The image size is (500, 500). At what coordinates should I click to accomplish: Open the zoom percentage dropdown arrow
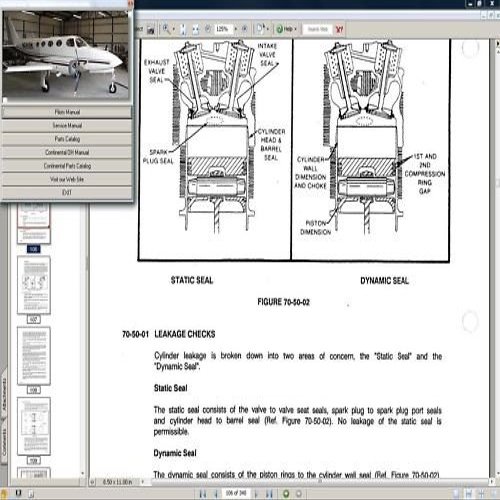236,29
